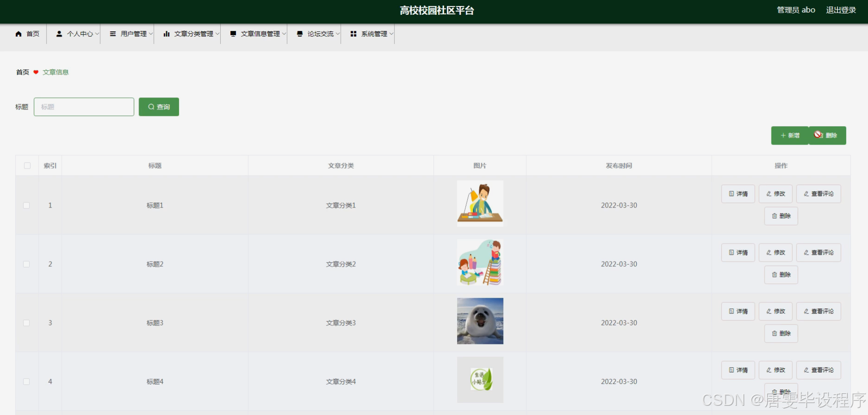Click the document icon in row 标题3 详情

(731, 311)
